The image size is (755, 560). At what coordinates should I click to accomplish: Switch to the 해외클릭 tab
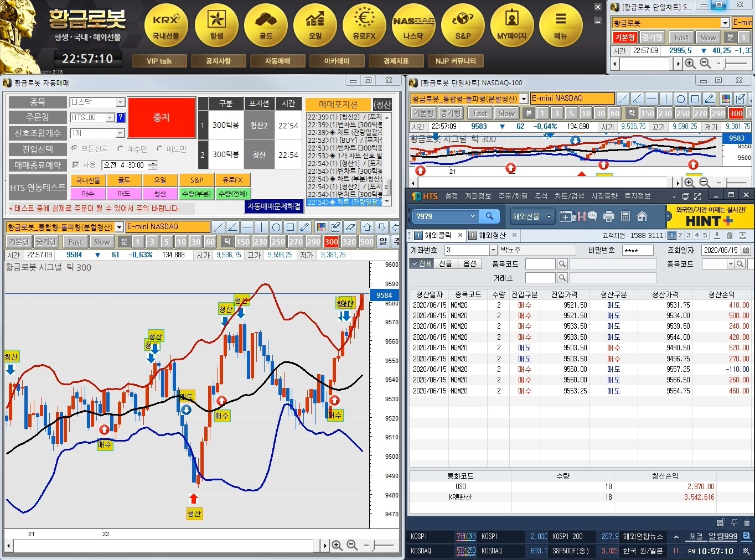tap(437, 235)
